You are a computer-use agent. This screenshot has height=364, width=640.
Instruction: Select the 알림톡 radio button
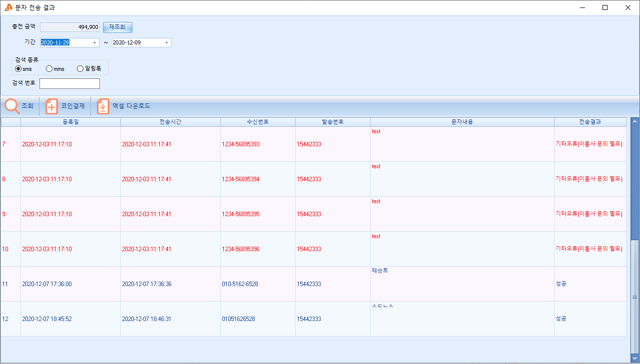[x=80, y=69]
